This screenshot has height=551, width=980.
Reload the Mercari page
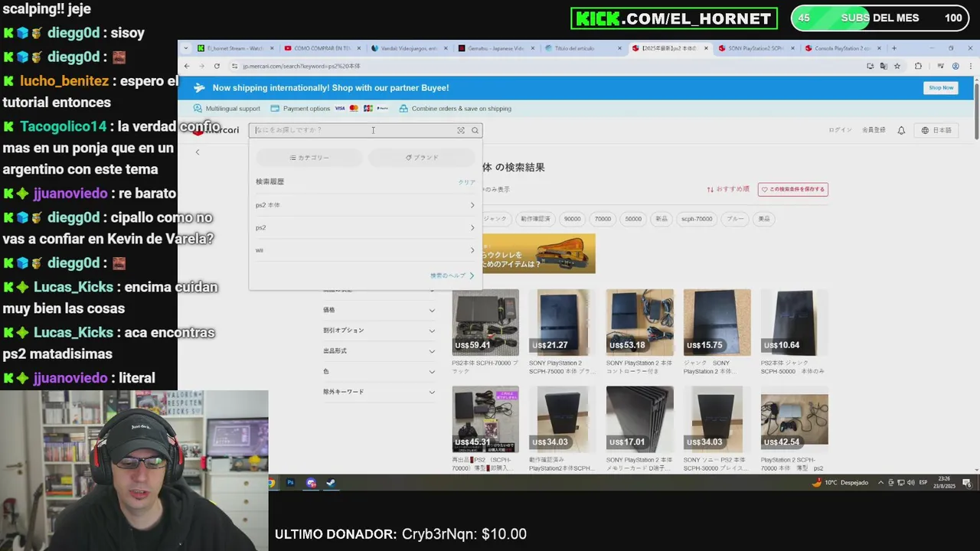click(x=217, y=66)
